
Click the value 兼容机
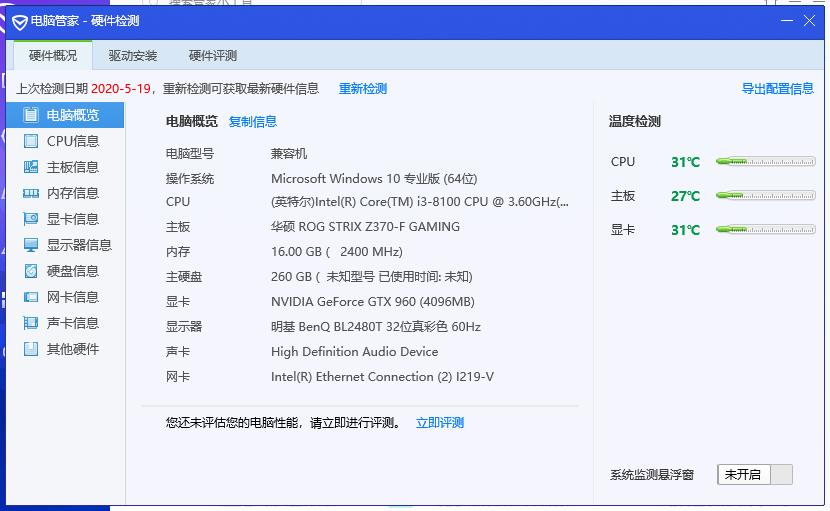pyautogui.click(x=289, y=154)
